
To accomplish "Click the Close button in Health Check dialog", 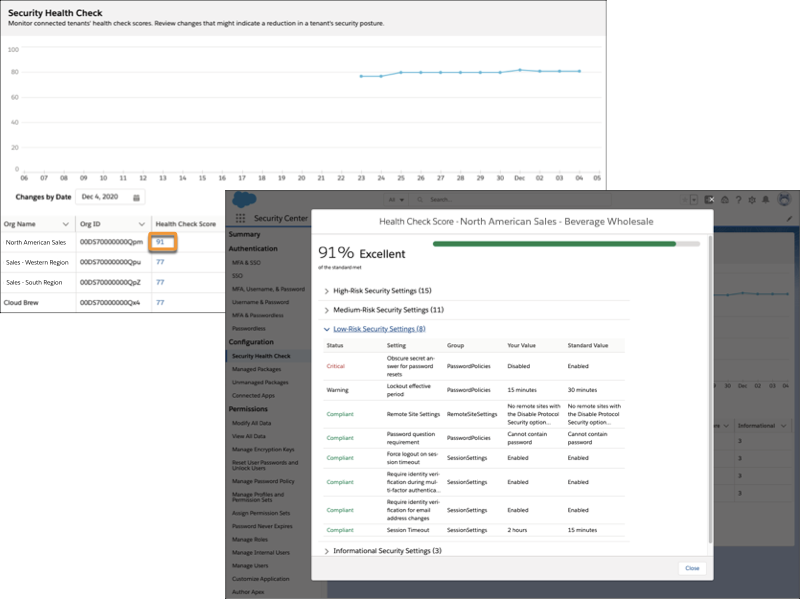I will pos(692,568).
